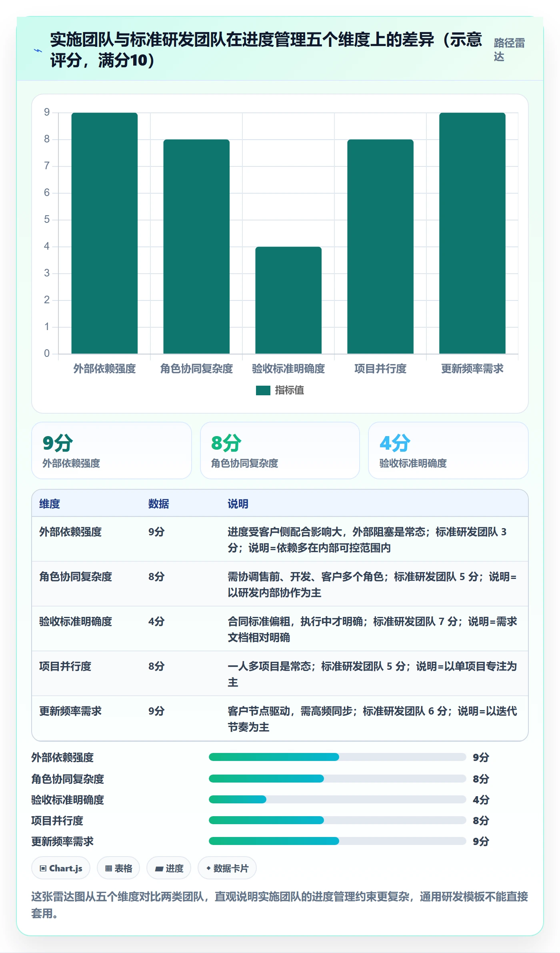Select the 进度 tag chip
This screenshot has width=560, height=953.
click(x=169, y=868)
